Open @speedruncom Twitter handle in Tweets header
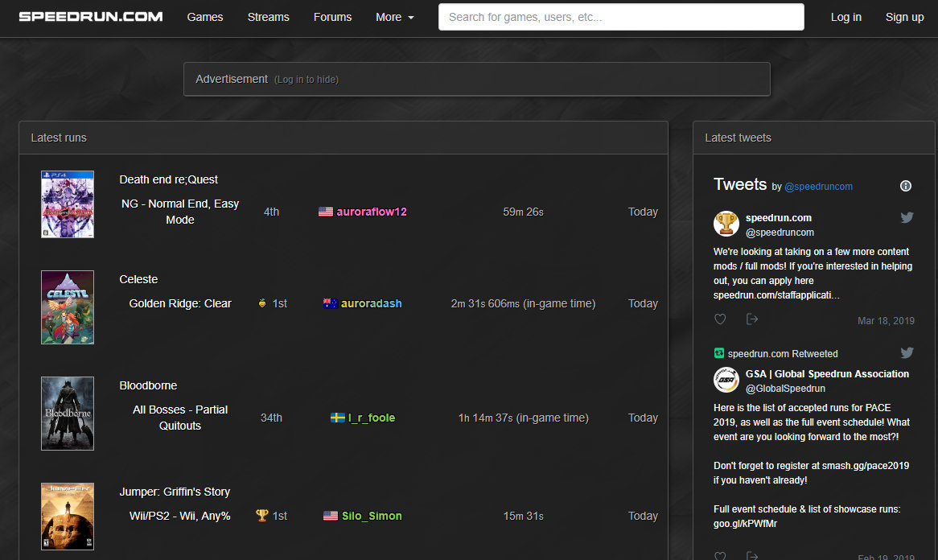 [818, 187]
